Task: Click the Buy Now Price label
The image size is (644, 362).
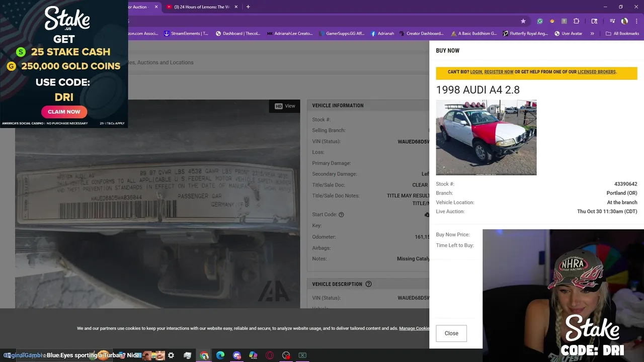Action: [x=453, y=235]
